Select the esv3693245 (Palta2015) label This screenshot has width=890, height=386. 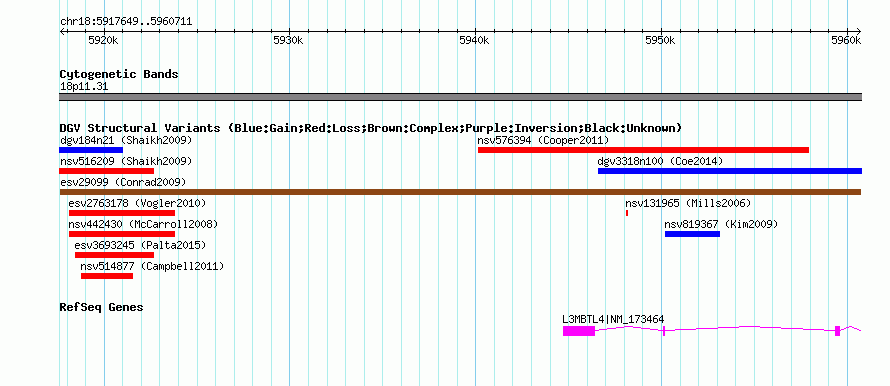point(140,245)
